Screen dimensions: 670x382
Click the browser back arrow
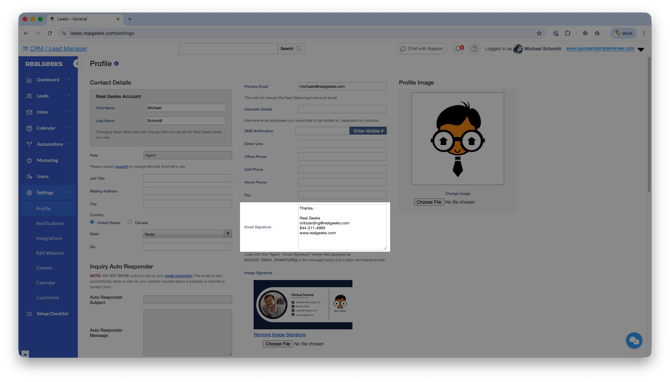click(26, 33)
